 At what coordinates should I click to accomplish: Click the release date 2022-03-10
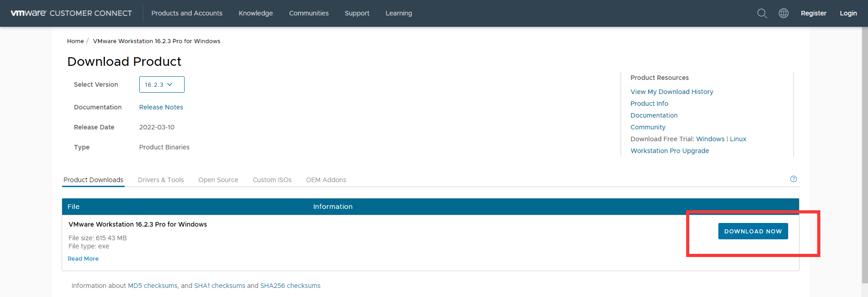click(x=157, y=127)
